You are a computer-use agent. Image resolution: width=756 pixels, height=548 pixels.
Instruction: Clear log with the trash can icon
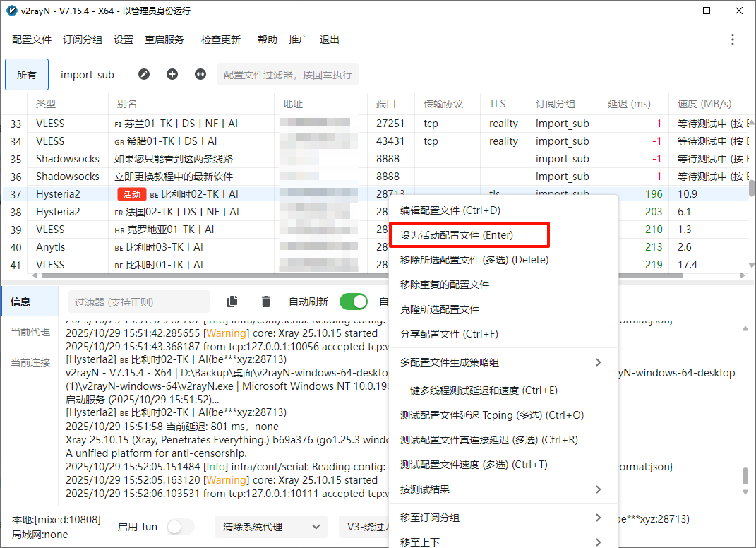(266, 302)
